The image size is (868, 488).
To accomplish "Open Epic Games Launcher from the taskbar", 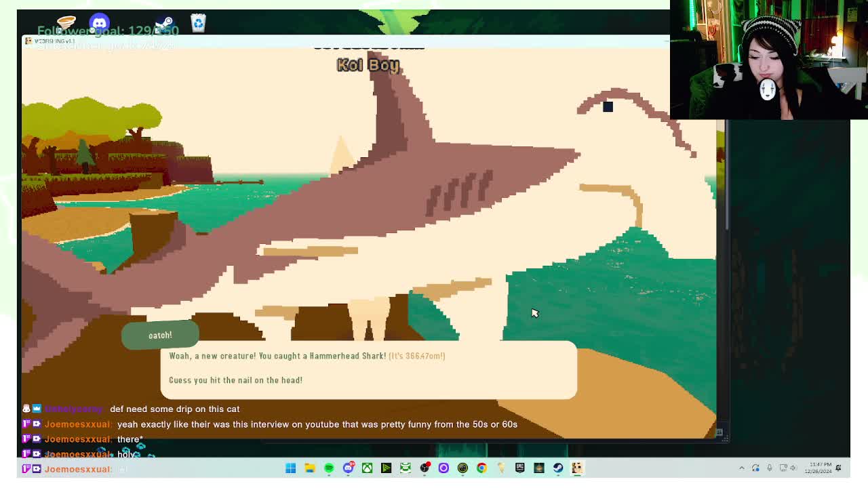I will 520,468.
